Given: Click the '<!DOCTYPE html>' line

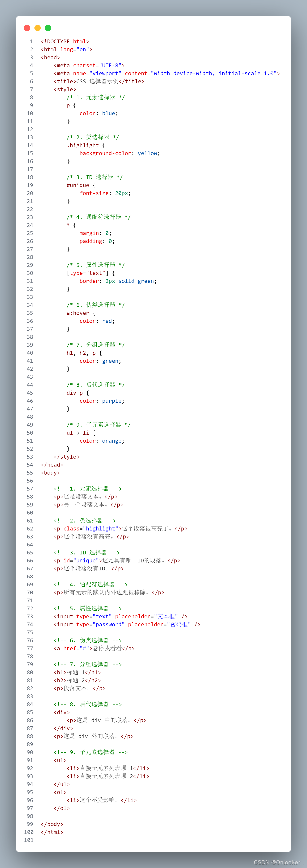Looking at the screenshot, I should [x=65, y=41].
